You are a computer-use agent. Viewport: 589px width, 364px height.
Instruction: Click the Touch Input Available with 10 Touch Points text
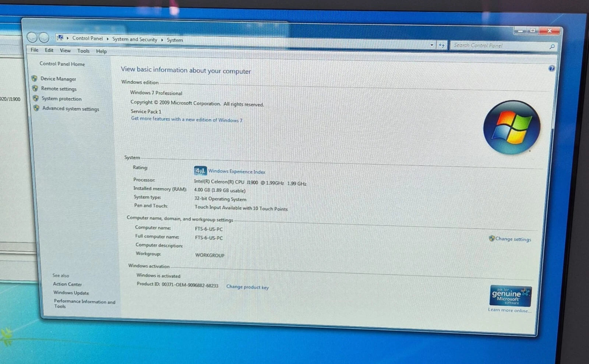pyautogui.click(x=241, y=208)
